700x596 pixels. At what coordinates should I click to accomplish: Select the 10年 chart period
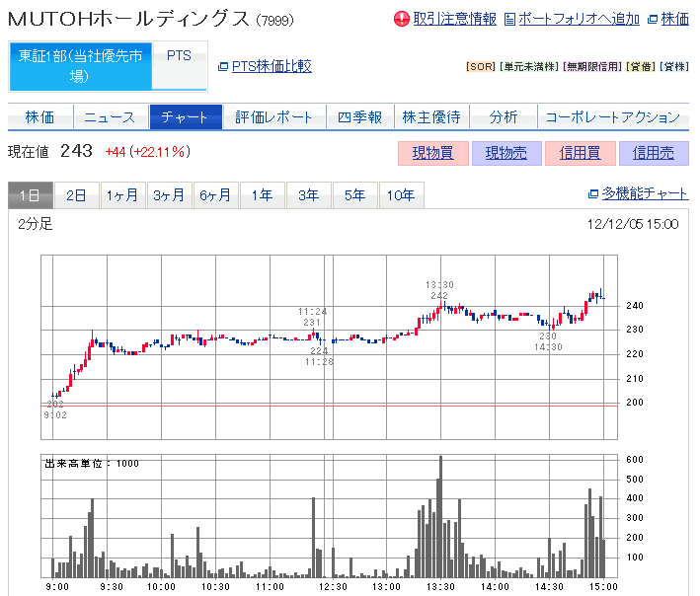click(x=401, y=195)
